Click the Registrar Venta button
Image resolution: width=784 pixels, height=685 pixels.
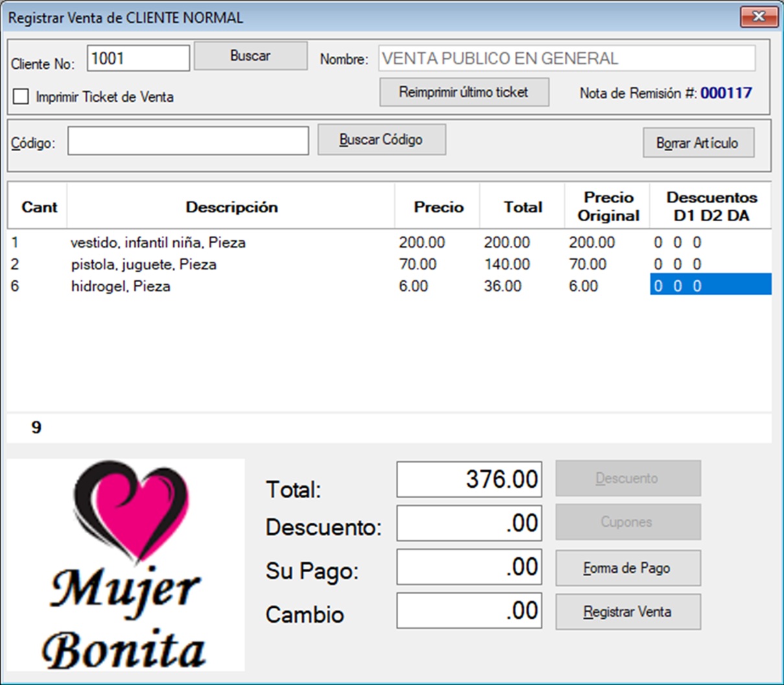tap(628, 612)
